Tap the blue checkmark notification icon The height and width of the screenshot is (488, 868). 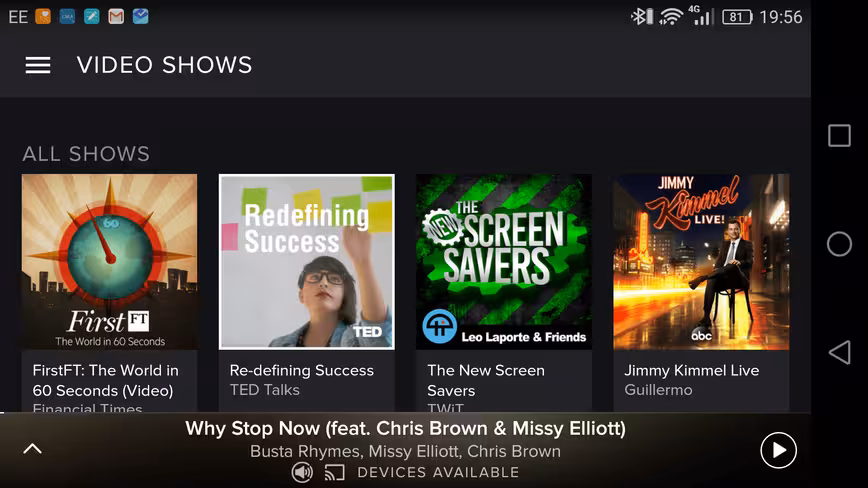click(141, 17)
